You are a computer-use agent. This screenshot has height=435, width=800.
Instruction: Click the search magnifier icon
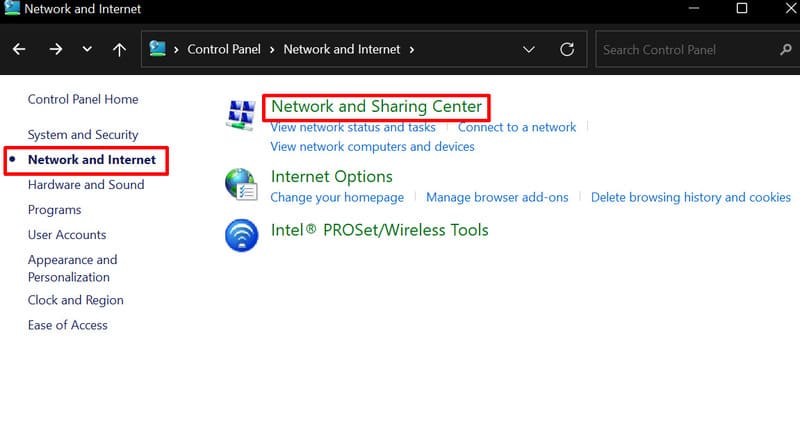(x=786, y=49)
